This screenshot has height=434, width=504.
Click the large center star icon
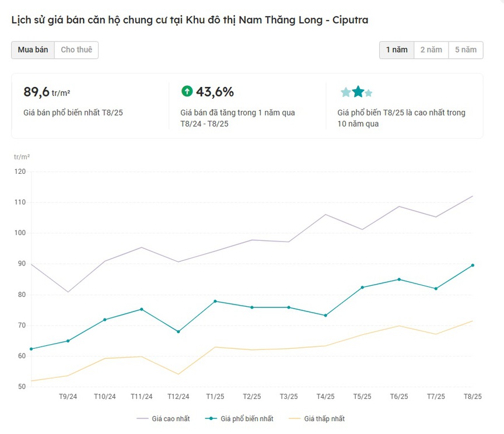point(358,92)
